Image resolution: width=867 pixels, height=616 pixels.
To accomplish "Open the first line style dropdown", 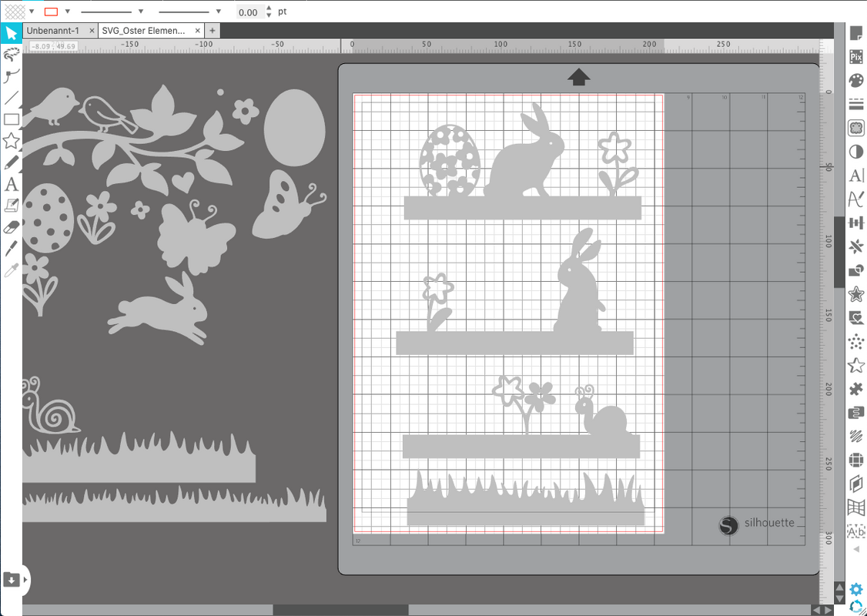I will click(x=141, y=12).
